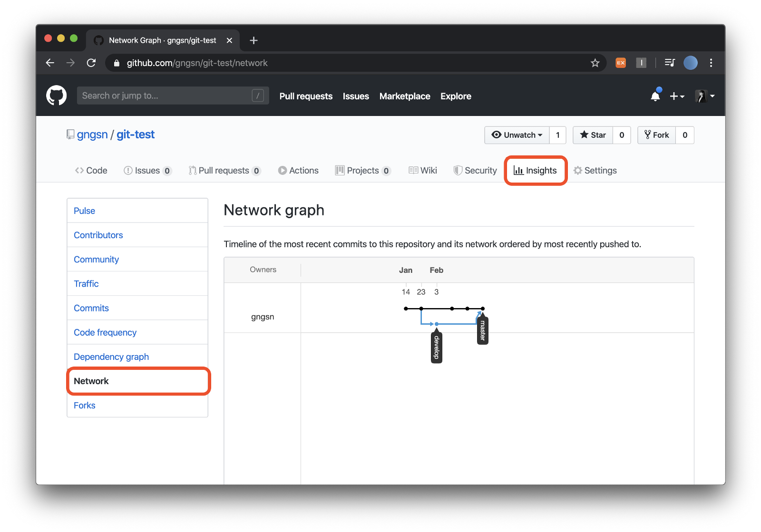Image resolution: width=761 pixels, height=532 pixels.
Task: Click the repository book icon beside gngsn
Action: (x=70, y=135)
